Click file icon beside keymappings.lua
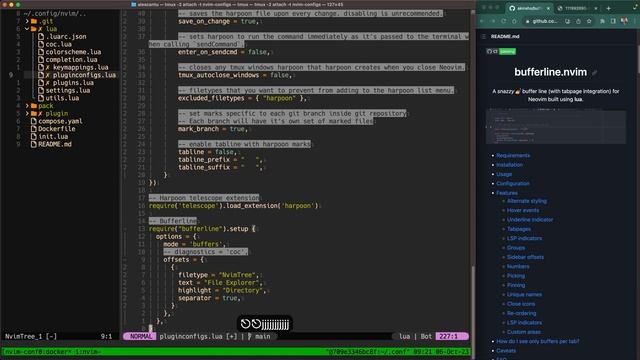 click(x=41, y=67)
